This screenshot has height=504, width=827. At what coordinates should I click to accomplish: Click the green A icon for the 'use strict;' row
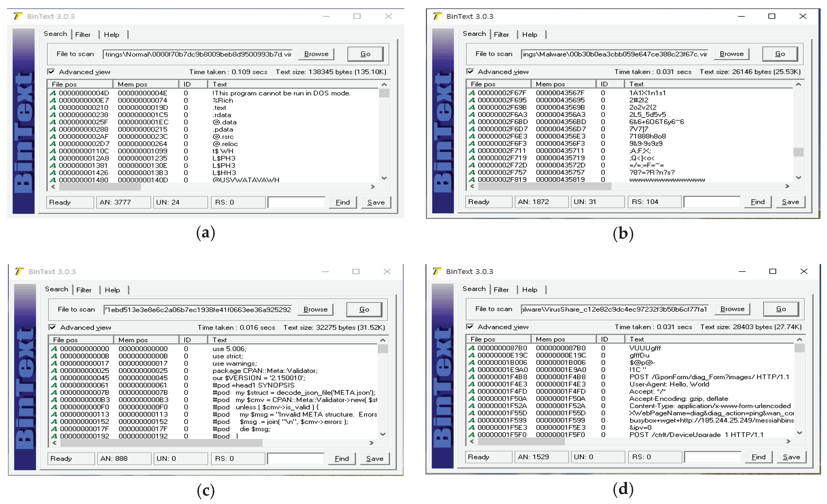click(54, 356)
